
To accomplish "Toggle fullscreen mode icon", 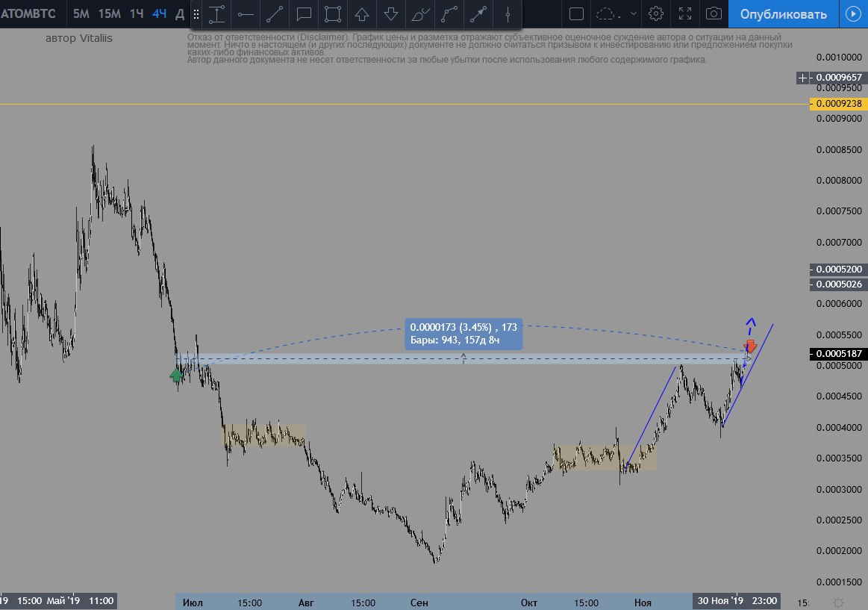I will 684,14.
